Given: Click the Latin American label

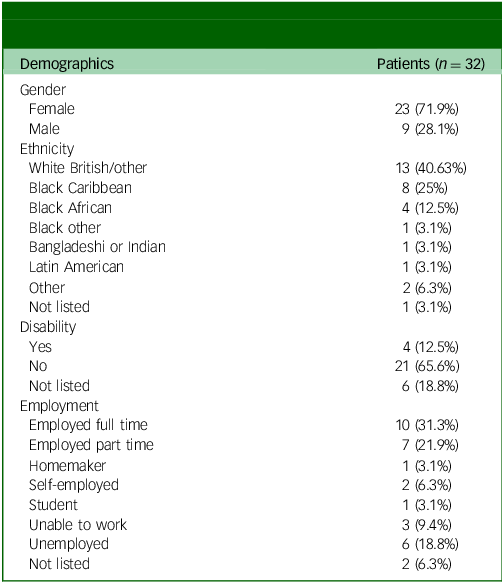Looking at the screenshot, I should click(x=76, y=267).
